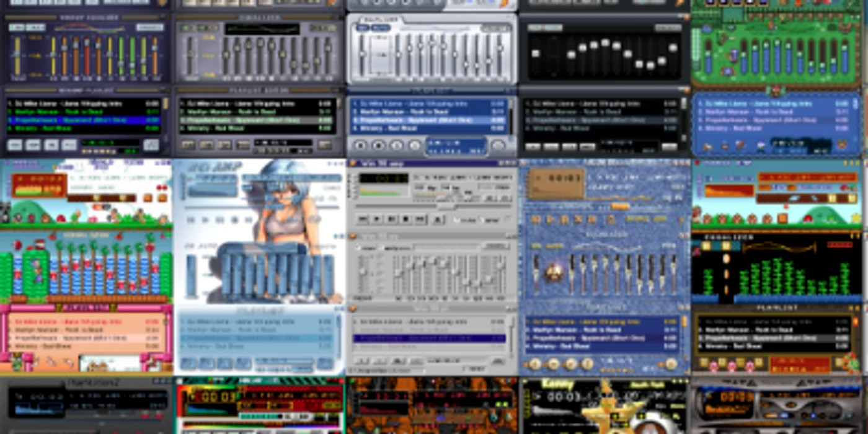The width and height of the screenshot is (868, 434).
Task: Click the orange Stop X icon in denim skin
Action: pyautogui.click(x=578, y=219)
